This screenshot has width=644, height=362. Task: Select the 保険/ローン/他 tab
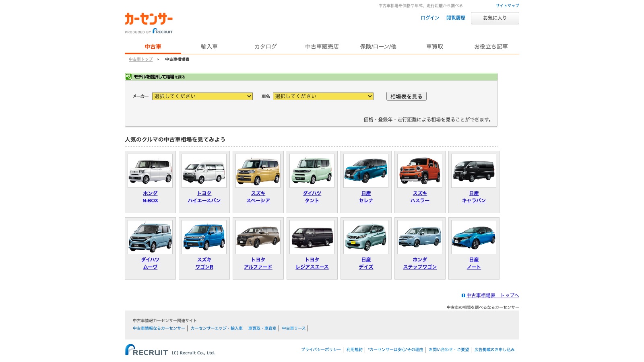pyautogui.click(x=378, y=47)
